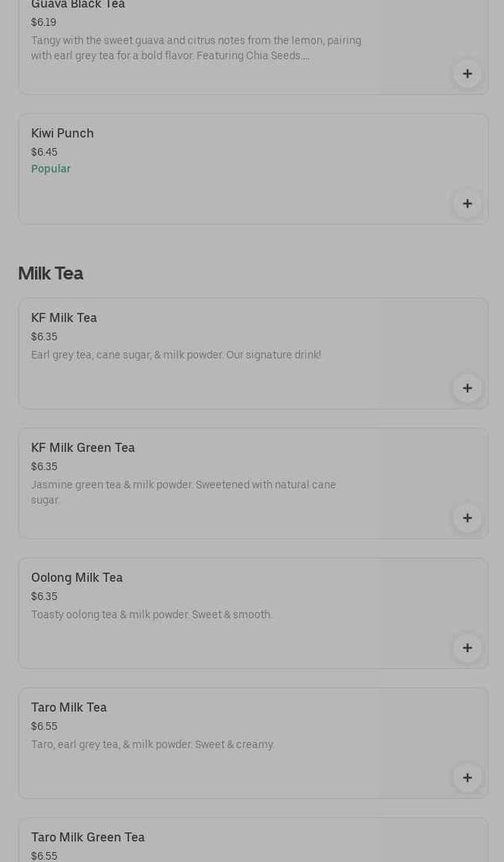This screenshot has height=862, width=504.
Task: Open the Kiwi Punch item title
Action: 62,134
